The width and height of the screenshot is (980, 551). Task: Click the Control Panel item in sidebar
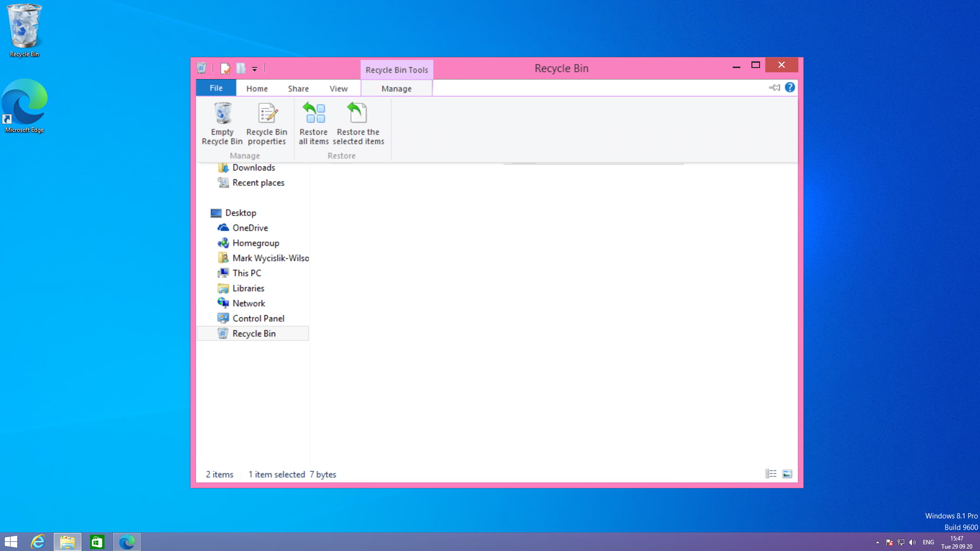tap(258, 318)
